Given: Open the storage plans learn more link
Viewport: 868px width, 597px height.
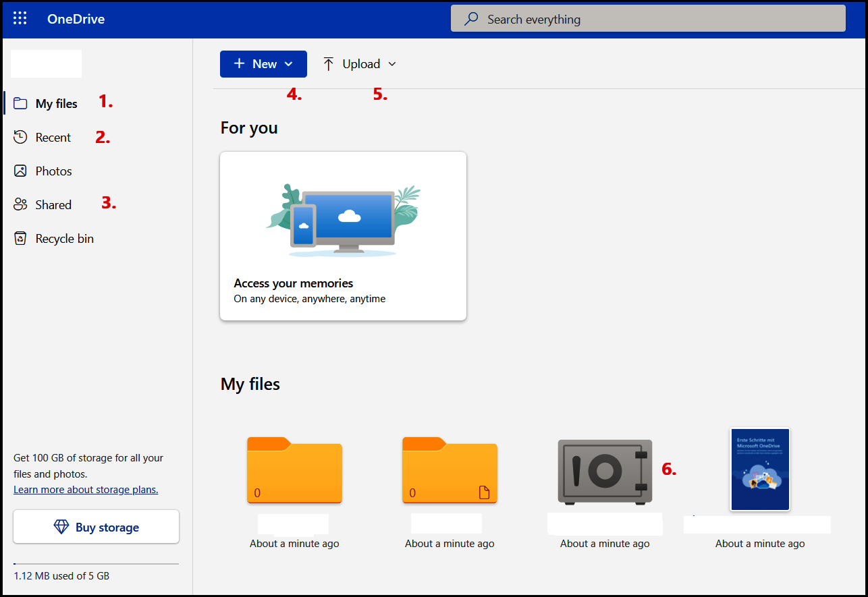Looking at the screenshot, I should [86, 489].
